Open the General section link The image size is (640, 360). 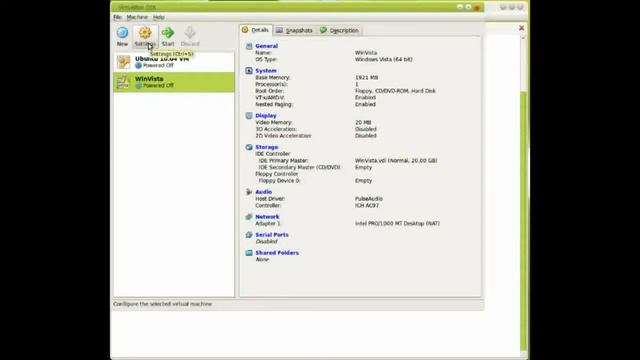click(x=267, y=46)
